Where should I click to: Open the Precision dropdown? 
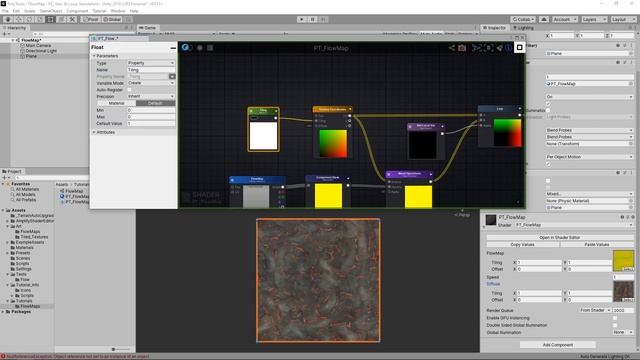point(151,96)
